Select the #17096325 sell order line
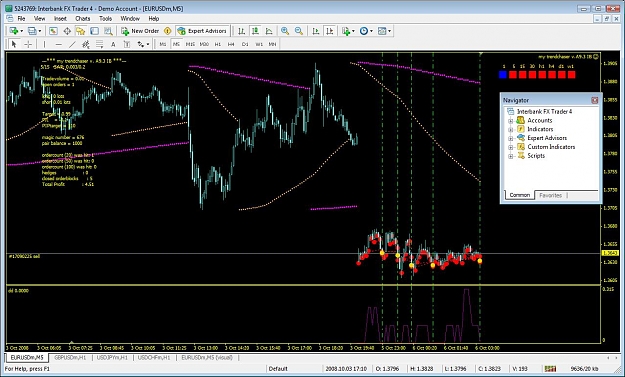Screen dimensions: 625x377 tap(24, 256)
